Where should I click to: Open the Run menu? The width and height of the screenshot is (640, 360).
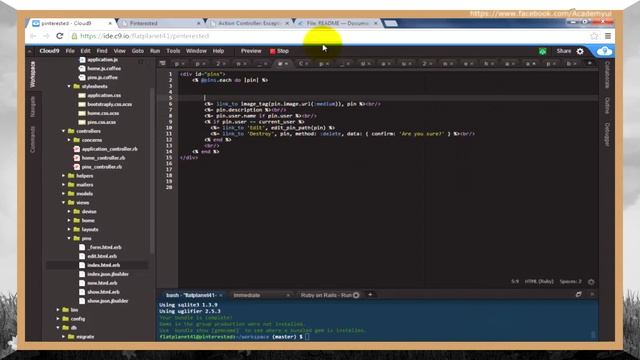[x=155, y=51]
